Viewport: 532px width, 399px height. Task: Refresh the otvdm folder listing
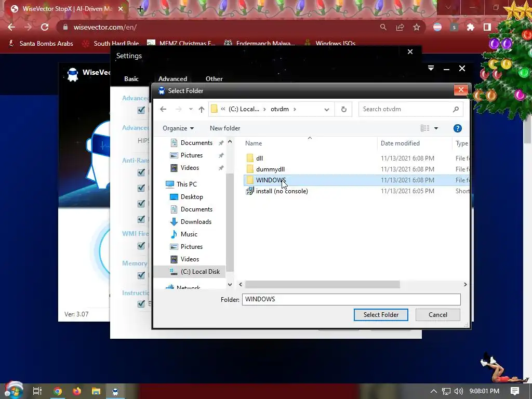pyautogui.click(x=344, y=109)
